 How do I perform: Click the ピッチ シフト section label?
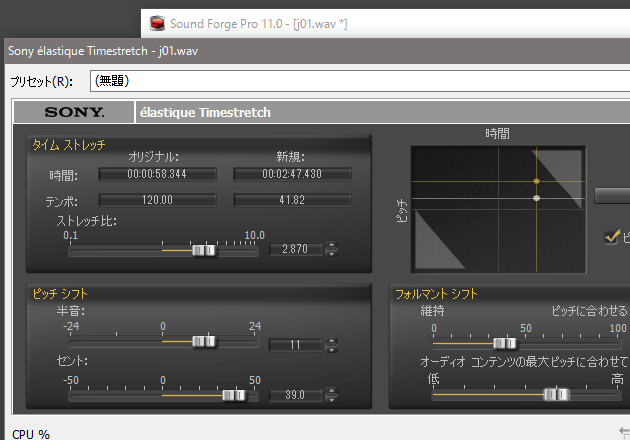tap(60, 294)
